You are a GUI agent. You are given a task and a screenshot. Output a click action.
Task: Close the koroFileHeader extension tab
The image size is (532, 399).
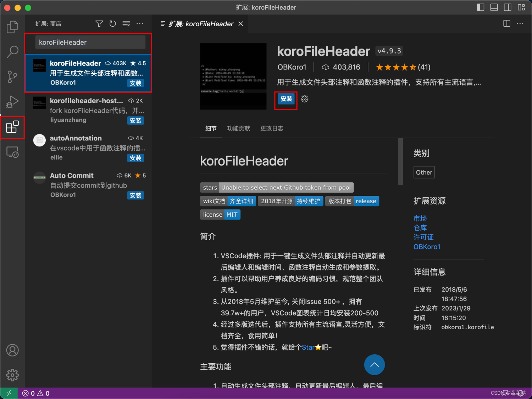(x=241, y=24)
